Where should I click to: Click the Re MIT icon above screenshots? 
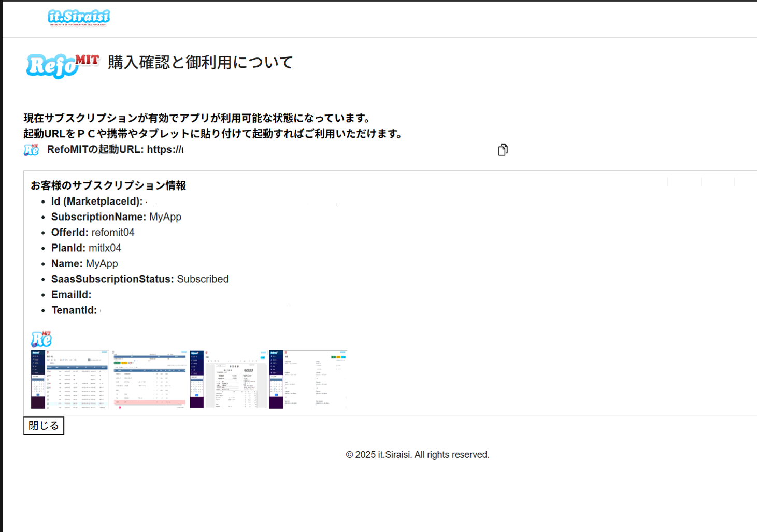click(41, 339)
